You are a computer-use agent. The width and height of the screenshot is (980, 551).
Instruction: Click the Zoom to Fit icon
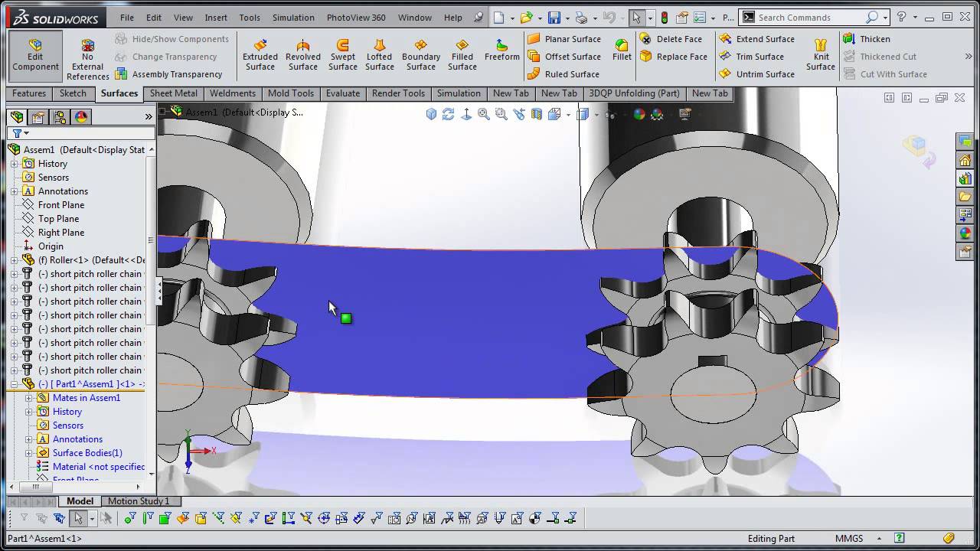tap(484, 114)
